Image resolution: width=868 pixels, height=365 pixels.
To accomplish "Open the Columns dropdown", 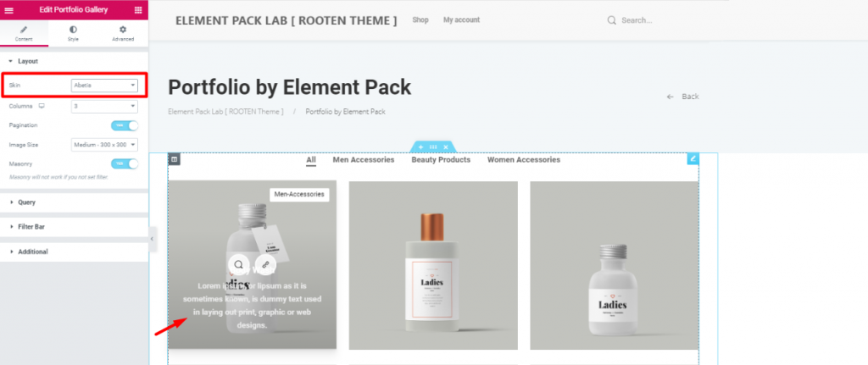I will click(104, 106).
